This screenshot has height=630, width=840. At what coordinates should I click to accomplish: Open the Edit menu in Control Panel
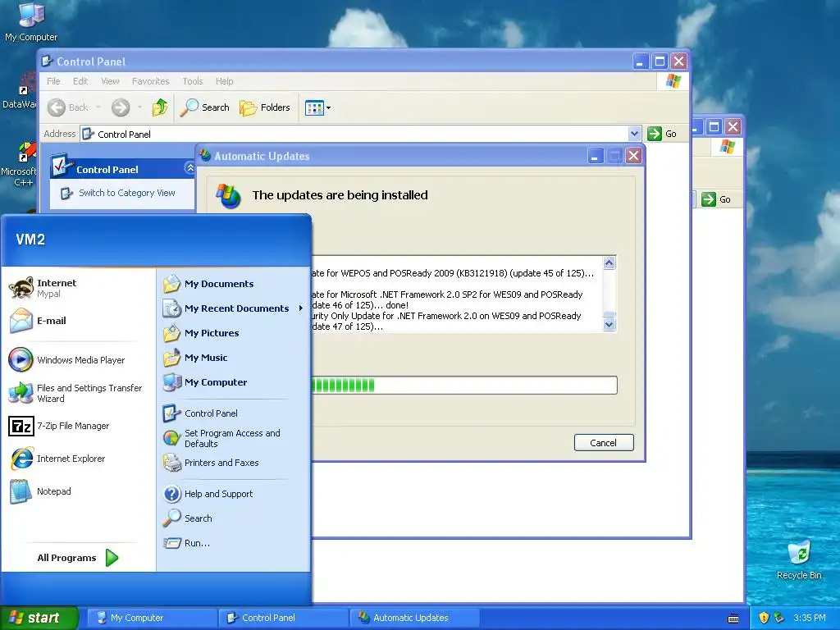(80, 81)
